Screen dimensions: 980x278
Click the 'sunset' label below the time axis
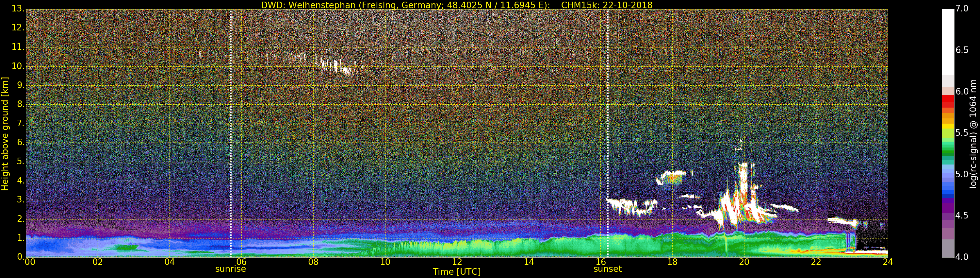click(607, 269)
